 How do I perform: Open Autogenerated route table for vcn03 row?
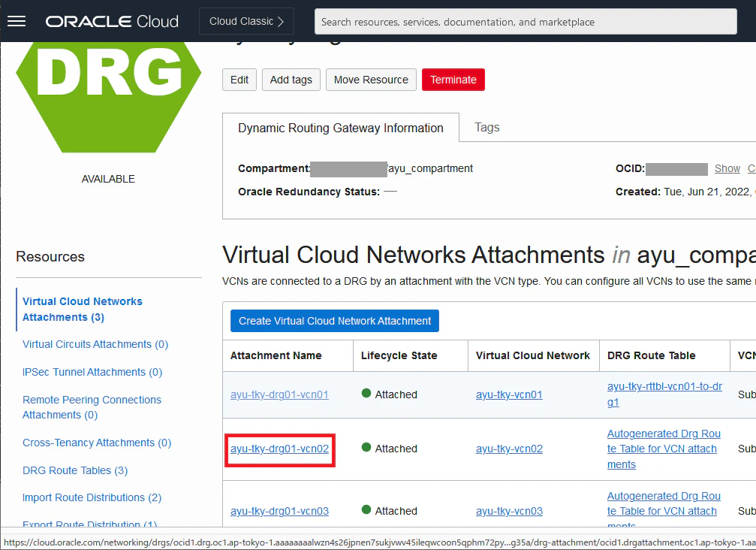point(664,510)
